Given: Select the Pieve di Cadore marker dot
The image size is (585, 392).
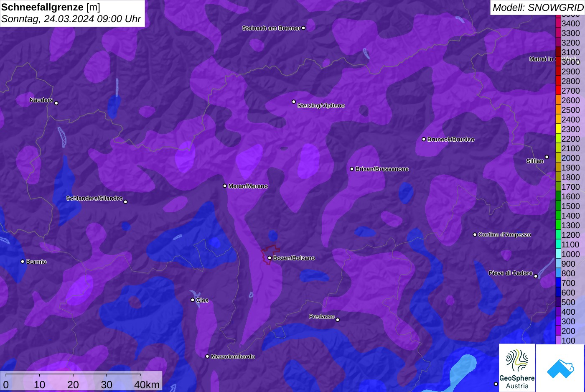Looking at the screenshot, I should tap(536, 276).
